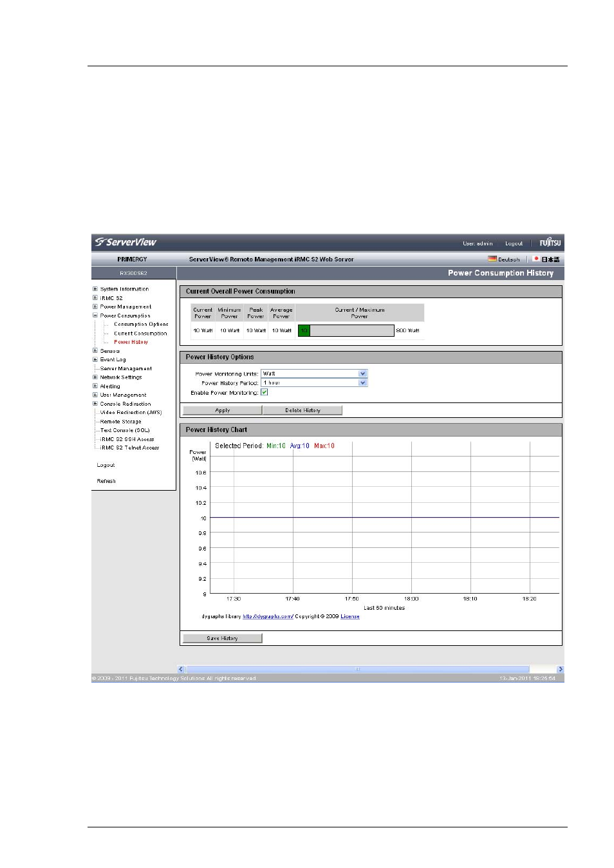Click the scrollbar right arrow
The width and height of the screenshot is (614, 868).
click(x=560, y=669)
